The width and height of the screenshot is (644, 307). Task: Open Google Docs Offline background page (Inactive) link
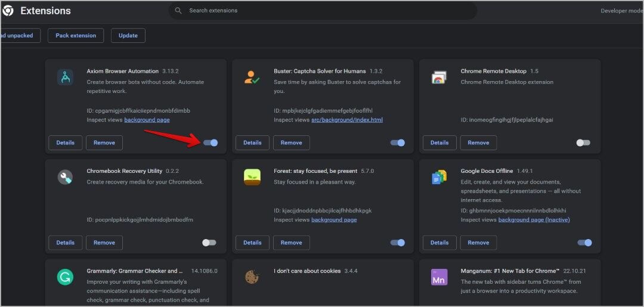[x=534, y=219]
